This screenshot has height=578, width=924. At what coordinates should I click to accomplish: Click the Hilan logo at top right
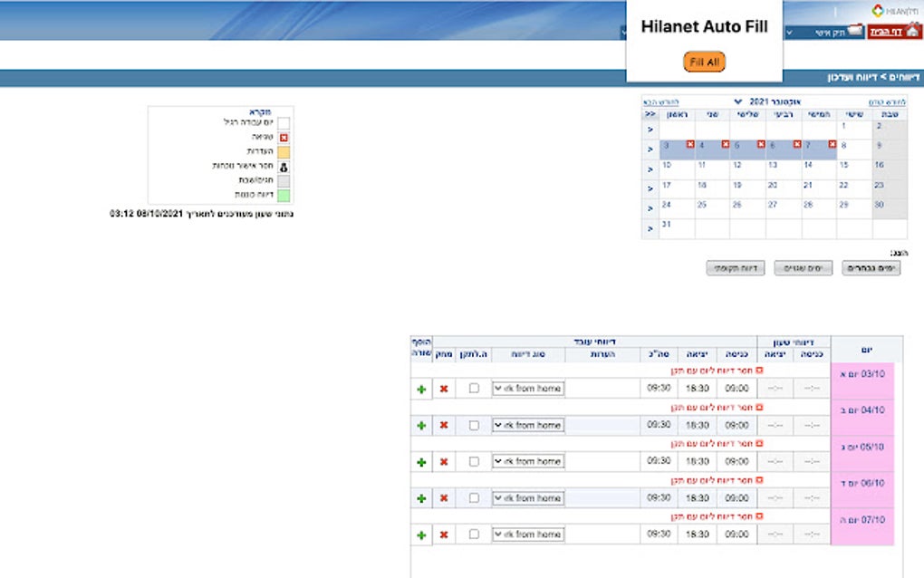[x=896, y=11]
